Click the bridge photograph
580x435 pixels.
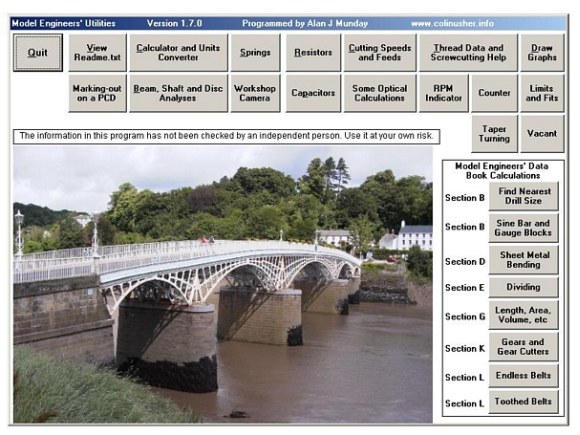coord(223,284)
